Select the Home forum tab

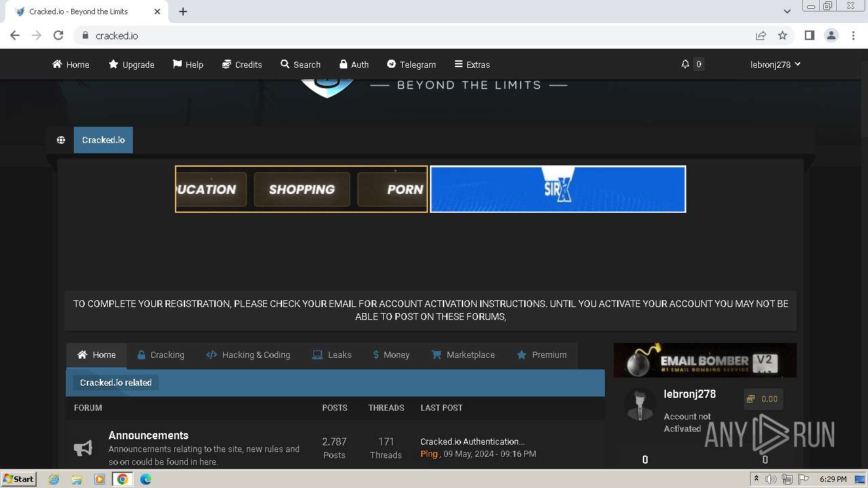click(96, 355)
